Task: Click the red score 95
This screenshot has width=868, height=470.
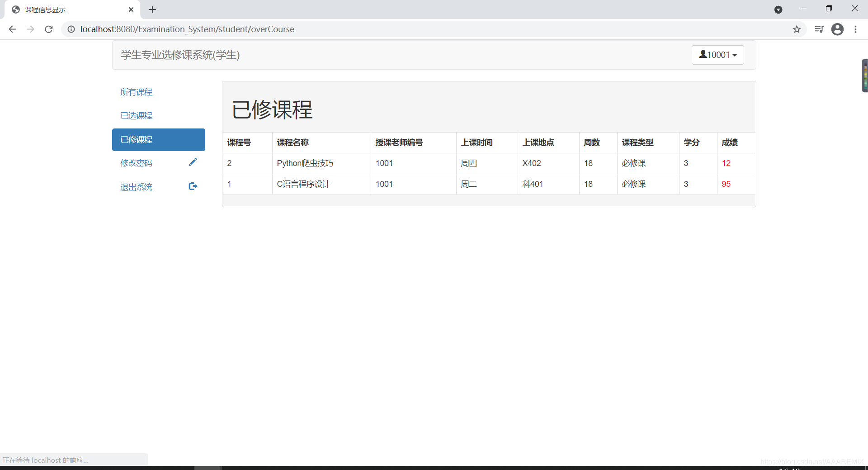Action: tap(726, 184)
